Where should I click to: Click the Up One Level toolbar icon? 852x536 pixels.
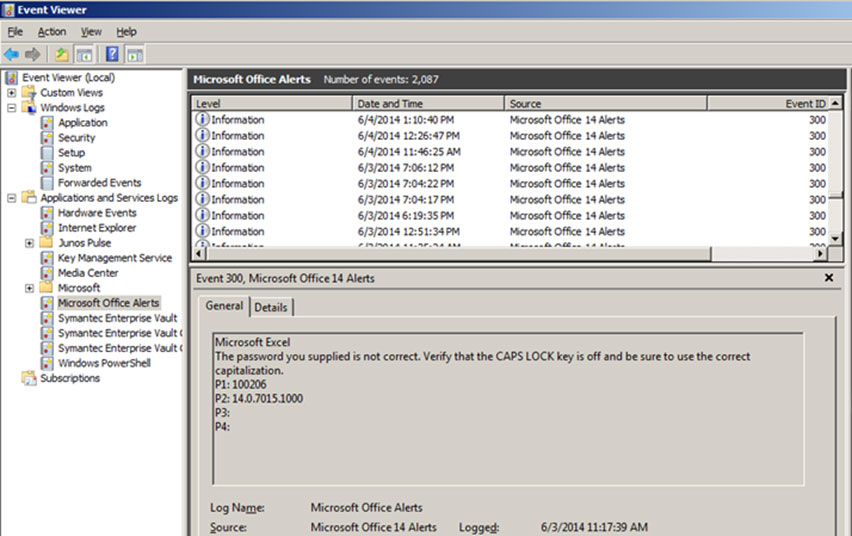pyautogui.click(x=61, y=54)
